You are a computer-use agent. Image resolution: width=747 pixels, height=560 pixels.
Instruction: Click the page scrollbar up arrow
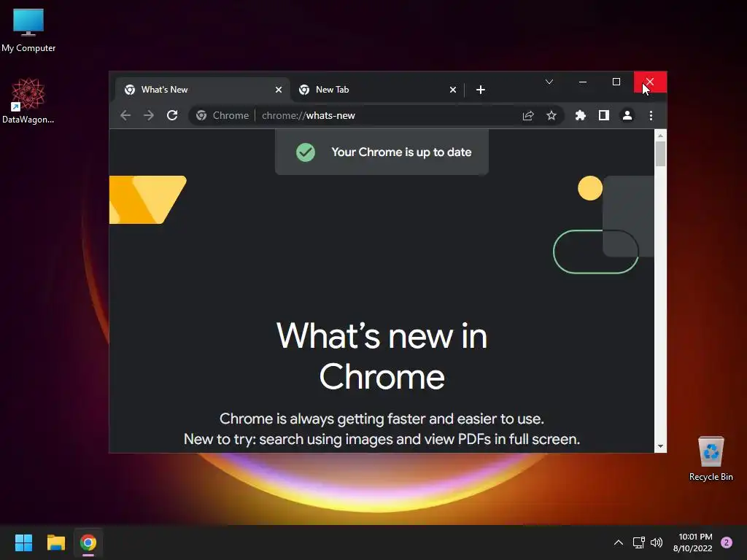pyautogui.click(x=660, y=136)
